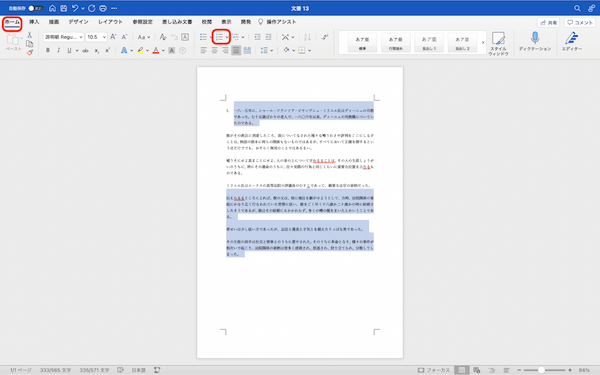Open the レイアウト tab
The height and width of the screenshot is (375, 600).
tap(110, 22)
